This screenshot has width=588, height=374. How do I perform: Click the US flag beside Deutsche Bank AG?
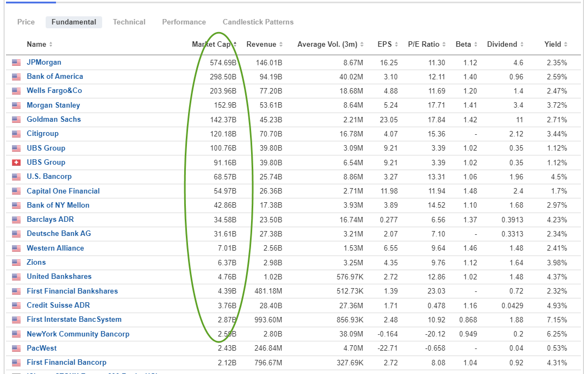pyautogui.click(x=16, y=234)
